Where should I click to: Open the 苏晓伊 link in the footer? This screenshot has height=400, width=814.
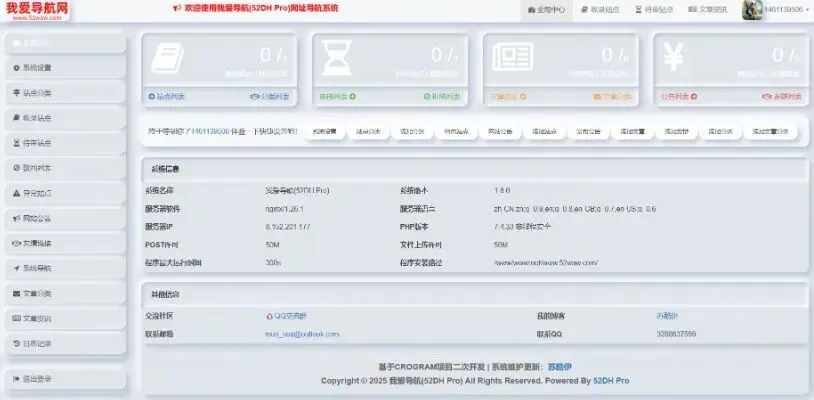tap(560, 367)
